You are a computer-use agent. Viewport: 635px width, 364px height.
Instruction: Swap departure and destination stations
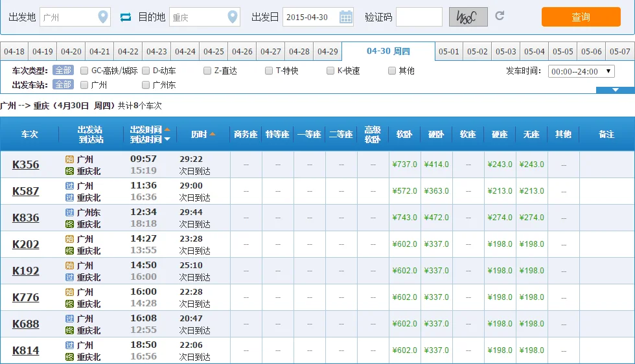(126, 17)
